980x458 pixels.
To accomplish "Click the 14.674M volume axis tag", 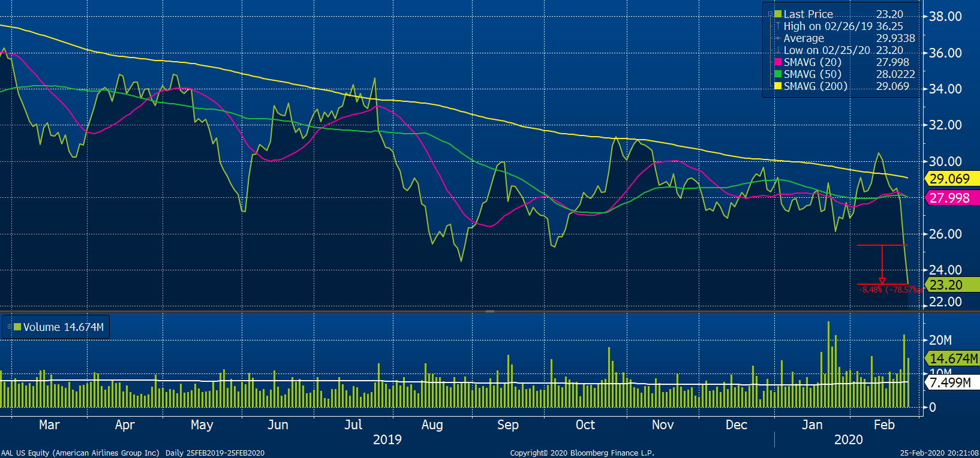I will pos(952,358).
